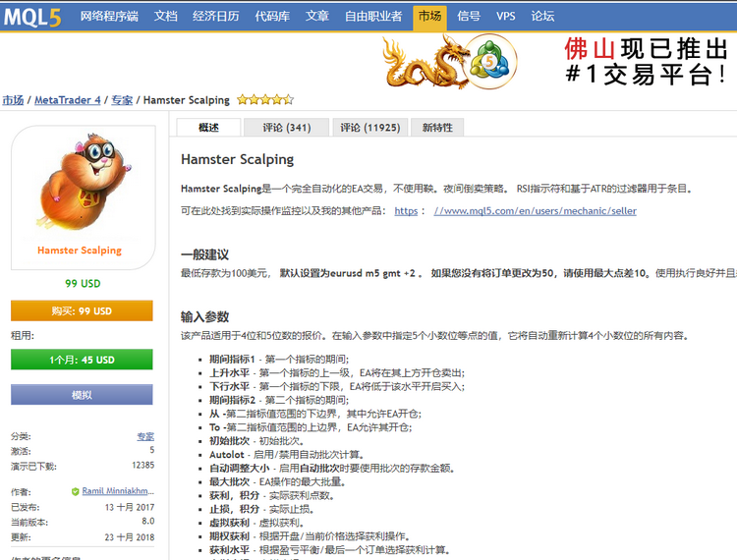Click the 13 十月 2017 published date

pyautogui.click(x=130, y=507)
